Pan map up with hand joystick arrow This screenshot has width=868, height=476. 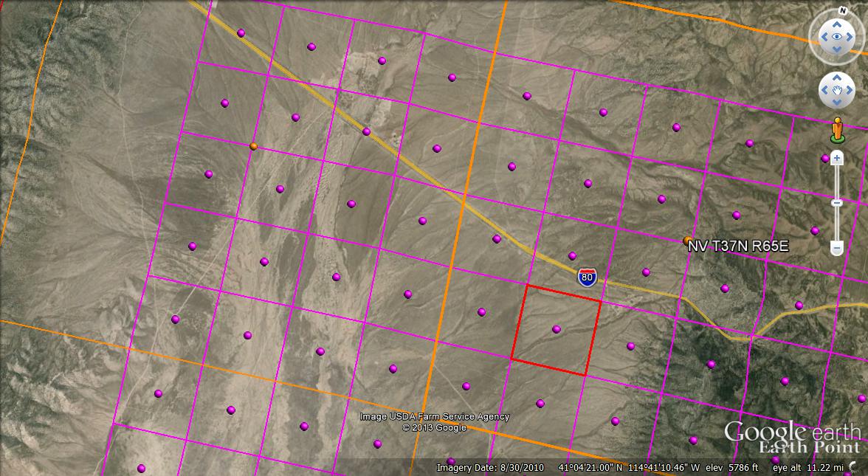(x=837, y=77)
